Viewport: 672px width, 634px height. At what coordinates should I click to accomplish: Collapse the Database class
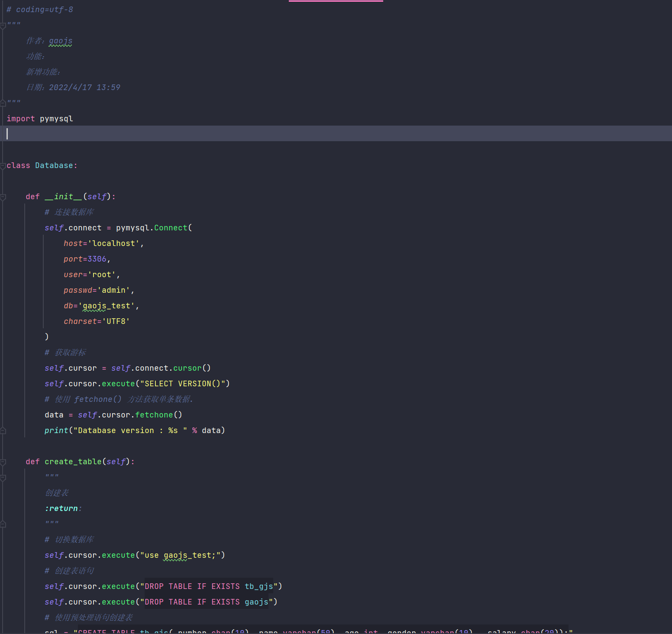pos(3,166)
